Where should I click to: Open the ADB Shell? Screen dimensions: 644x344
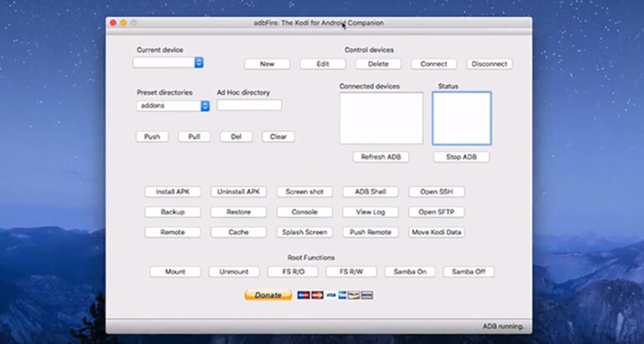371,192
